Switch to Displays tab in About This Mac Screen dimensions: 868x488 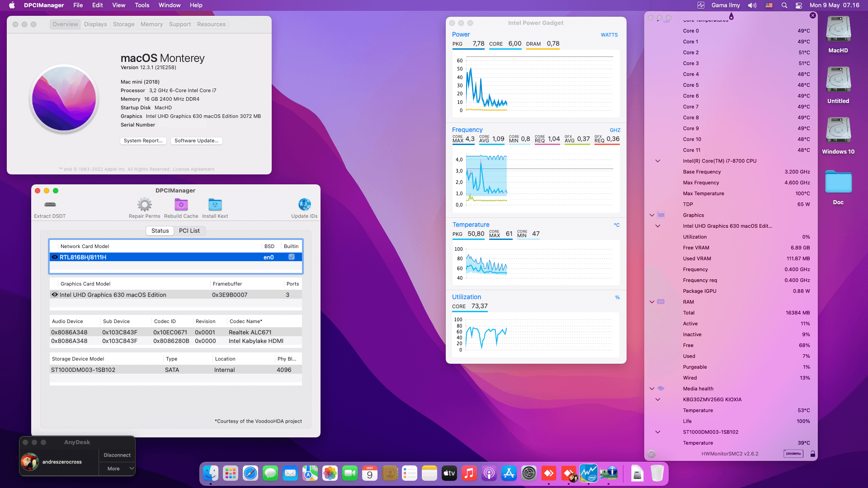pyautogui.click(x=95, y=24)
